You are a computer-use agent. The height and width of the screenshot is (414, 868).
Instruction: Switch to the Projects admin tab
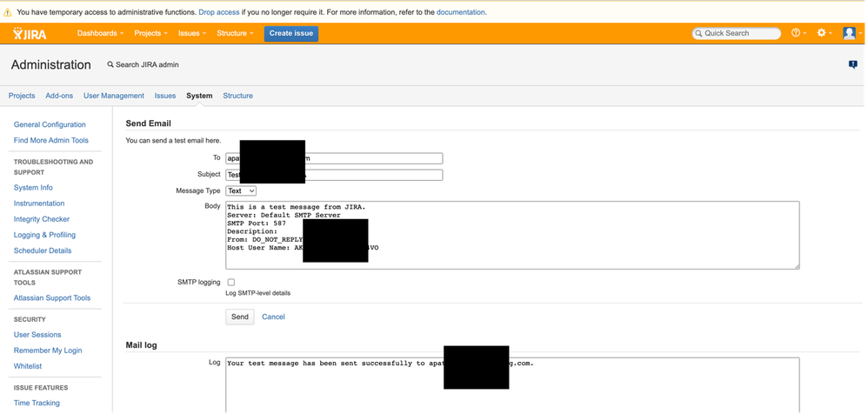coord(22,96)
